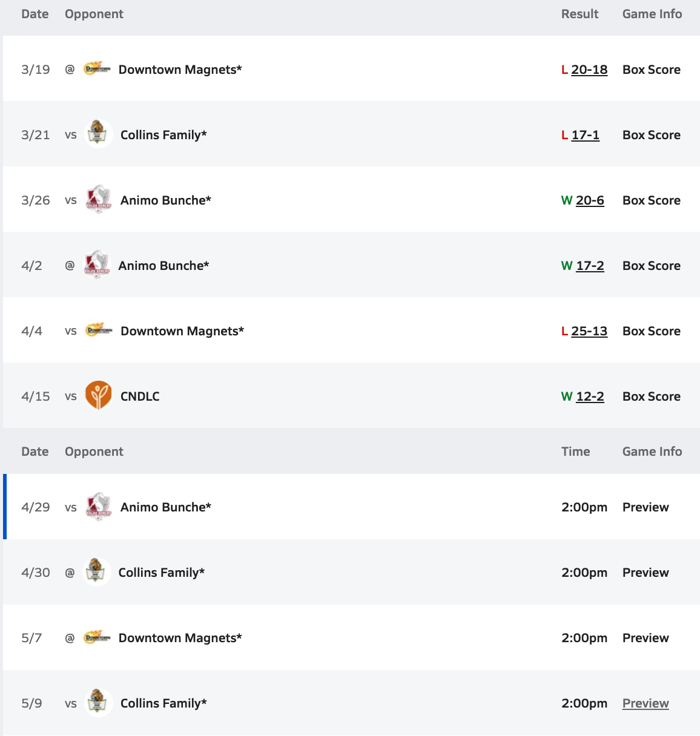
Task: Click Animo Bunche logo on 3/26 game
Action: 98,200
